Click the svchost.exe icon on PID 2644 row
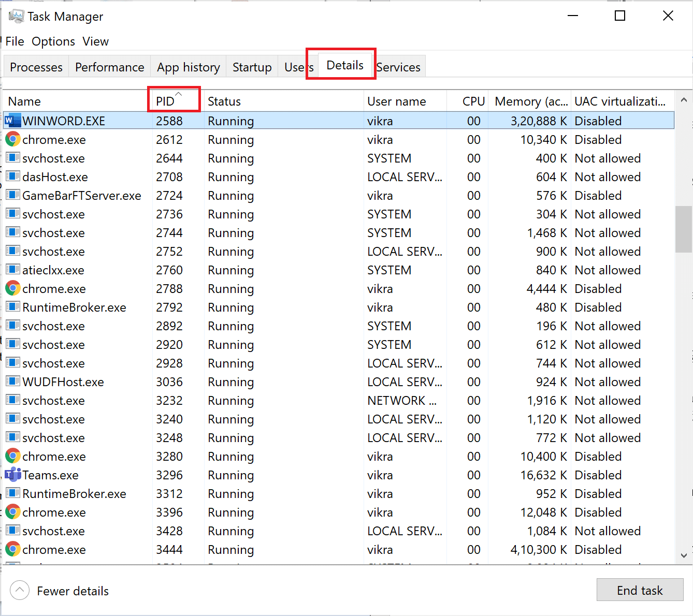Image resolution: width=693 pixels, height=616 pixels. [12, 158]
